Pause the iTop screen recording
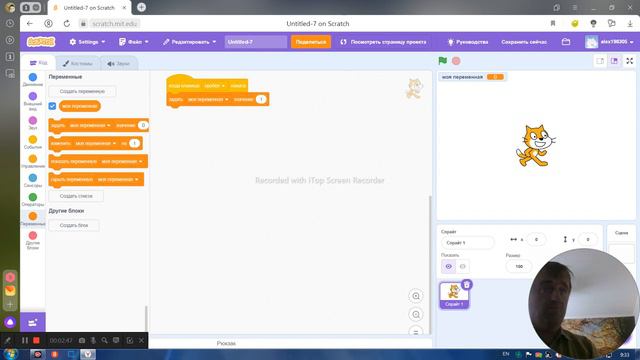 coord(25,340)
